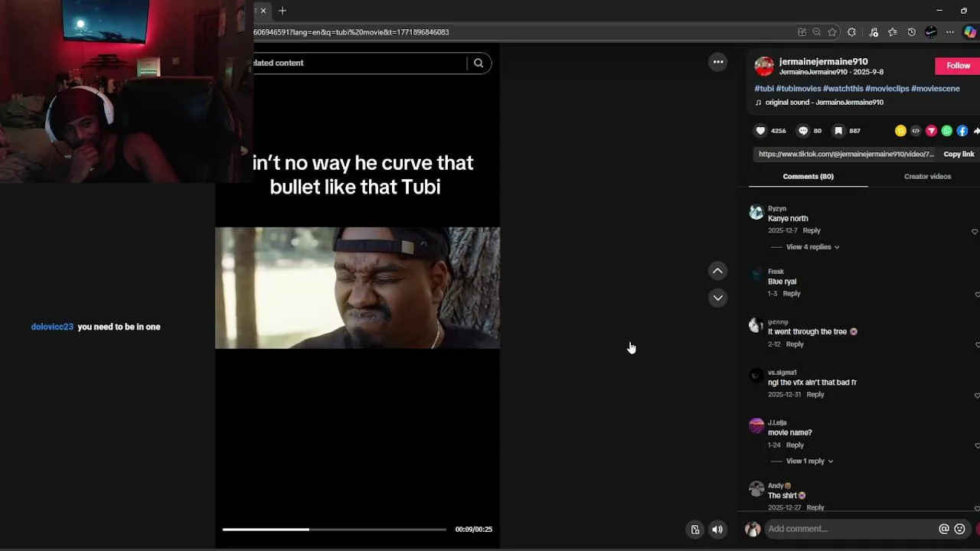980x551 pixels.
Task: Save the video with the bookmark icon
Action: (838, 131)
